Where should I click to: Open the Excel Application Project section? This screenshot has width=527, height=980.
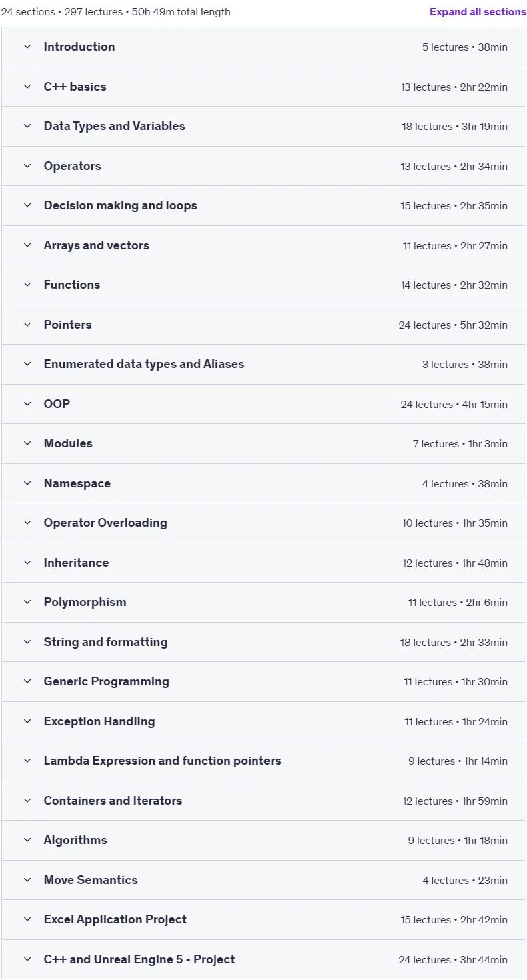pyautogui.click(x=263, y=919)
